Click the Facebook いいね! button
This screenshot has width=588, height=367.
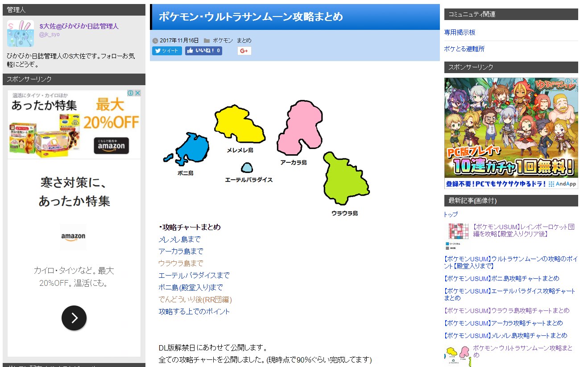click(x=203, y=51)
